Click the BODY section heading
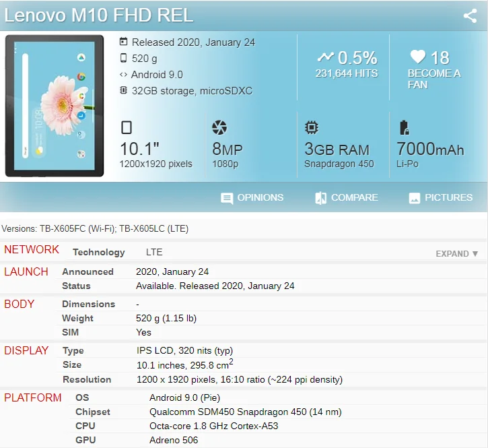The image size is (488, 448). 20,304
